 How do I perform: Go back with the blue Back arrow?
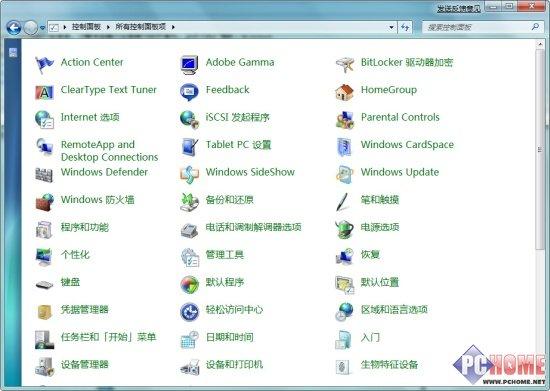[x=14, y=27]
